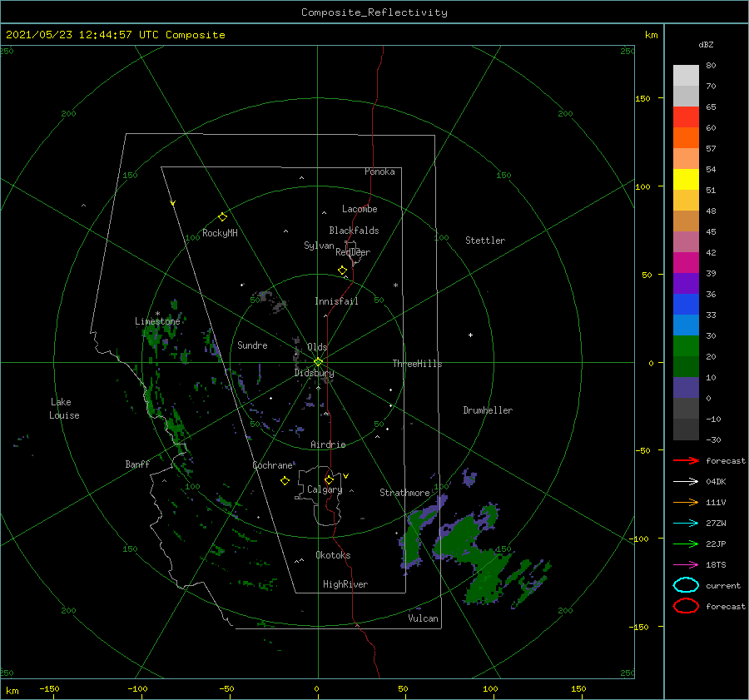Click the red forecast arrow legend icon
The height and width of the screenshot is (700, 749).
[686, 460]
